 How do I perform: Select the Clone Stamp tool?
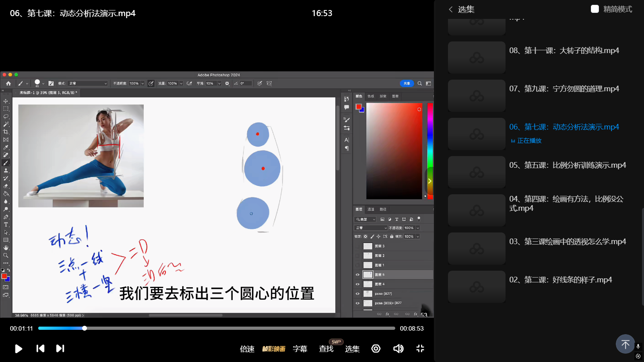[x=6, y=171]
